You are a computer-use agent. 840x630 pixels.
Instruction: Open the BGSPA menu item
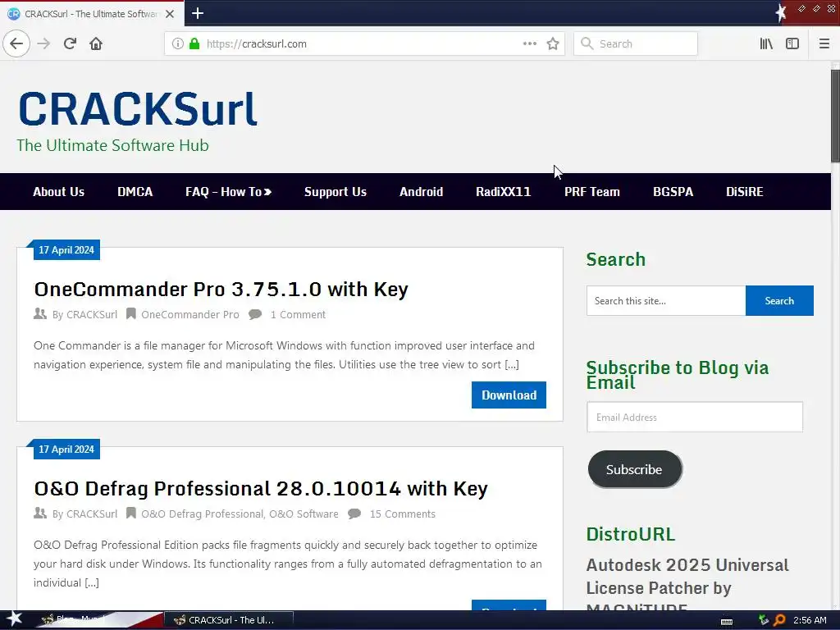point(673,192)
